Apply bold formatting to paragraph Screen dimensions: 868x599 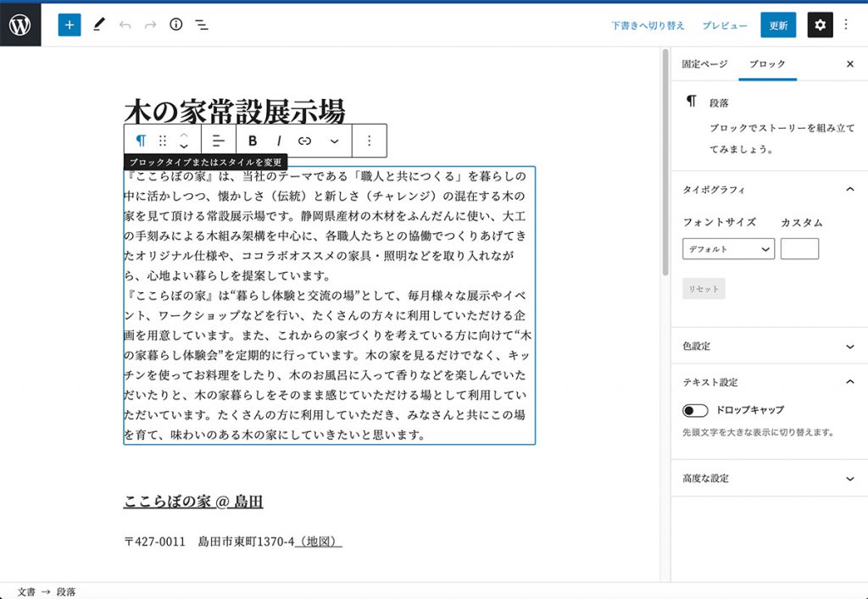pos(253,141)
